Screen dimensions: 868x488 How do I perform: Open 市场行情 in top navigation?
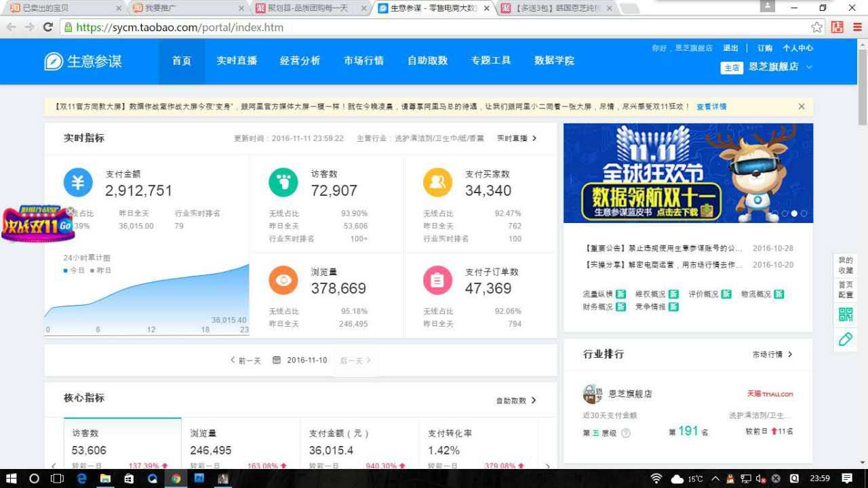coord(363,60)
